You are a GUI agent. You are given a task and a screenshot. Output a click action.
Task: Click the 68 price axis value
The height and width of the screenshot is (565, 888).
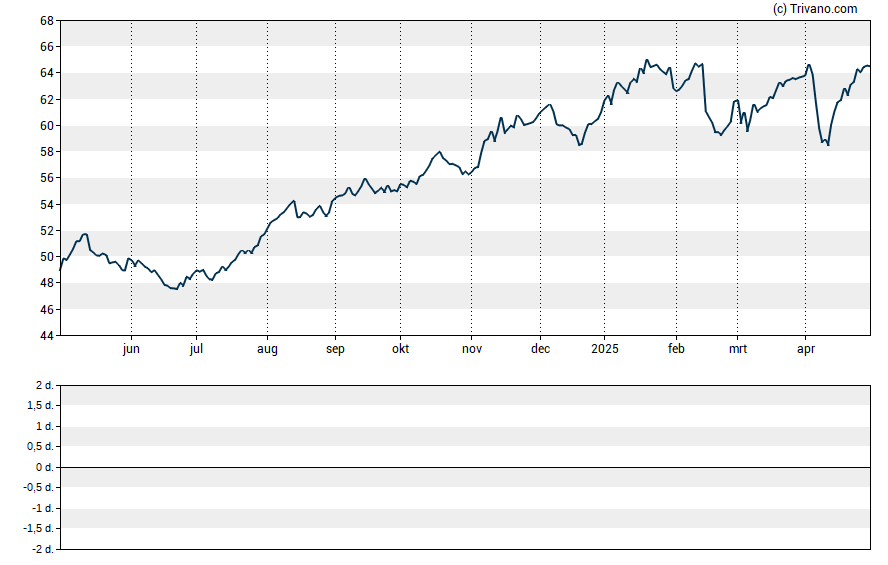(x=46, y=21)
